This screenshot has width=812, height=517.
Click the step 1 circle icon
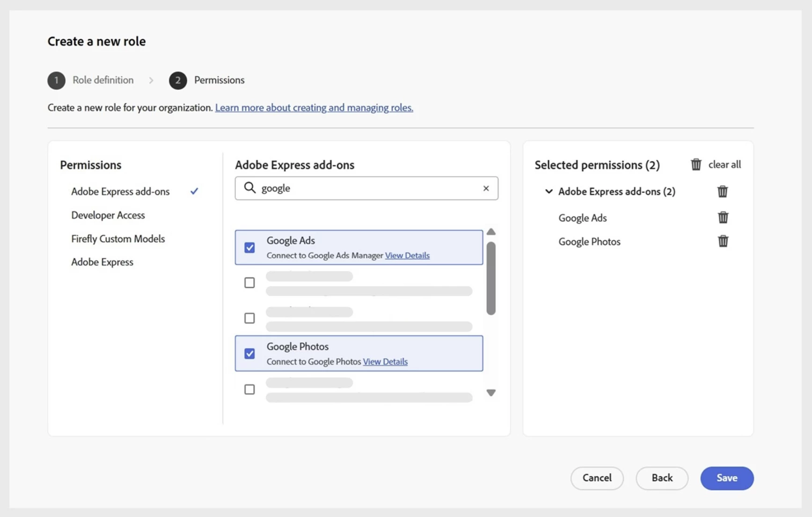(x=57, y=80)
